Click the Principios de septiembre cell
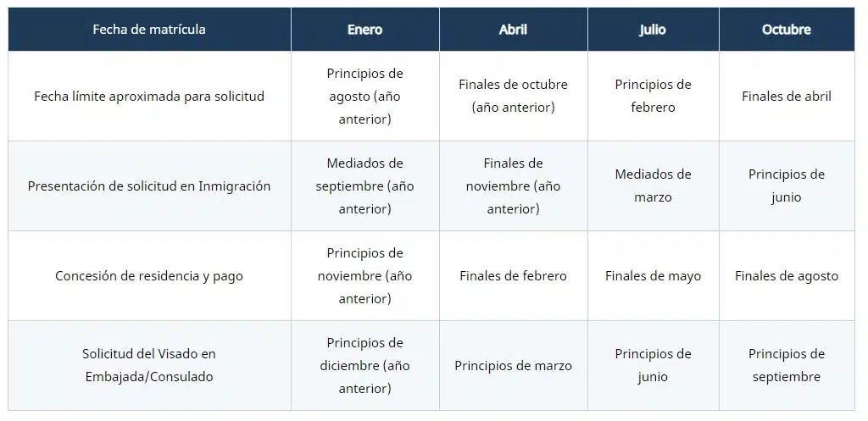This screenshot has height=421, width=868. click(x=787, y=365)
